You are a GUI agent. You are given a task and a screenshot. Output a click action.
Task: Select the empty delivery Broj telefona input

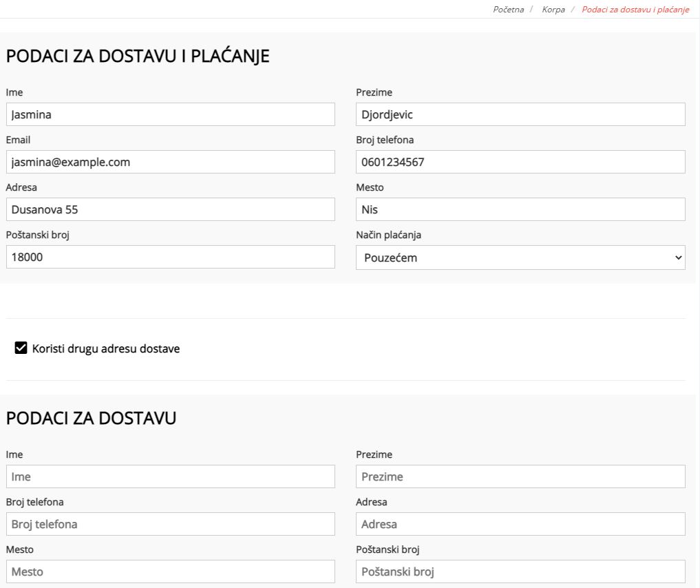[x=170, y=524]
